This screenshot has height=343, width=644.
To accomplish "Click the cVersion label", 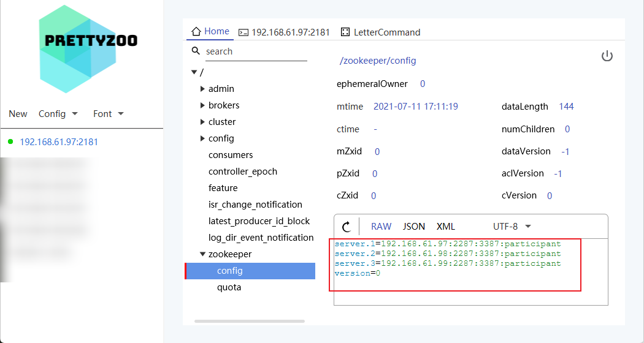I will (519, 195).
